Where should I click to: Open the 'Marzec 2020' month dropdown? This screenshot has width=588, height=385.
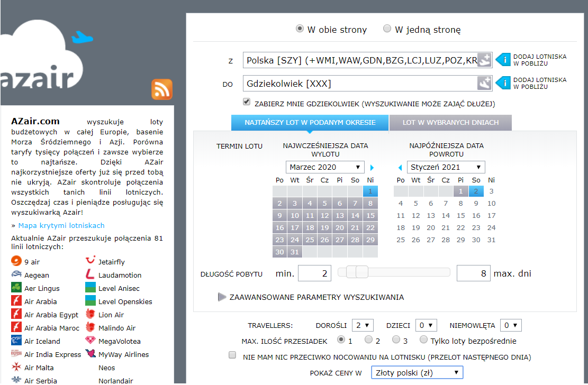[325, 167]
